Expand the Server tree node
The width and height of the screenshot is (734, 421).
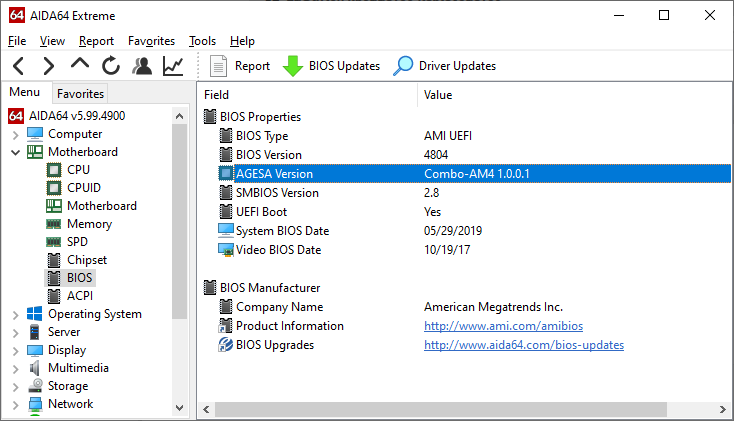click(15, 333)
